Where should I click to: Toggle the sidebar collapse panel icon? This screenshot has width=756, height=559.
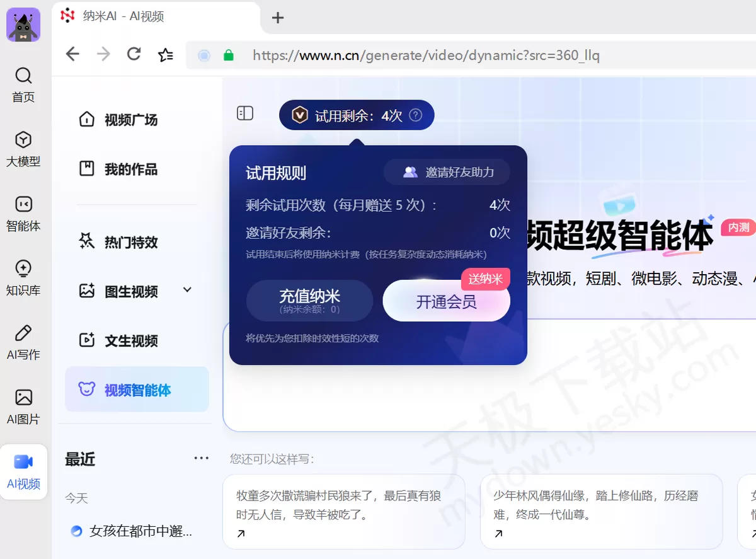[245, 113]
